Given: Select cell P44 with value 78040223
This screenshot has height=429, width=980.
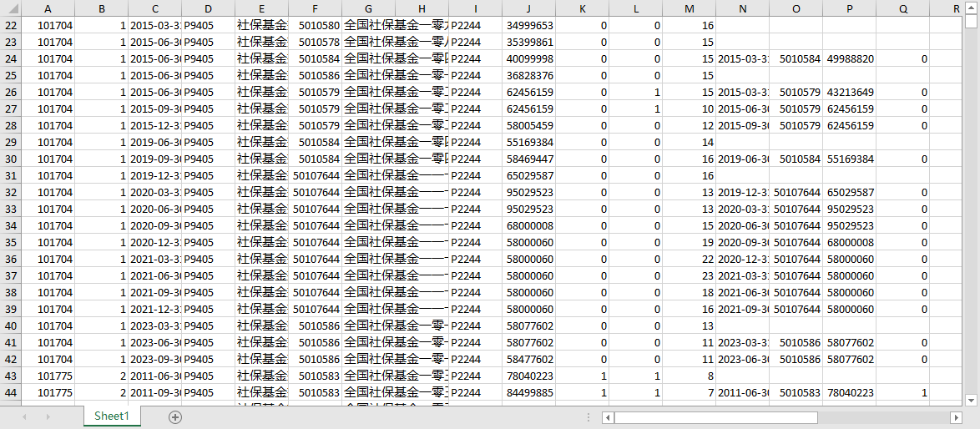Looking at the screenshot, I should (x=850, y=393).
